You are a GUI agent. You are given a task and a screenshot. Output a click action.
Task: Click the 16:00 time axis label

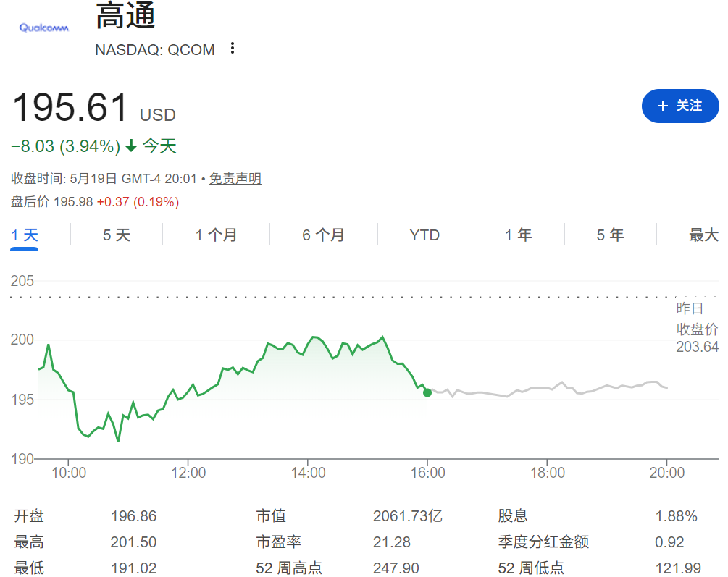[x=427, y=473]
